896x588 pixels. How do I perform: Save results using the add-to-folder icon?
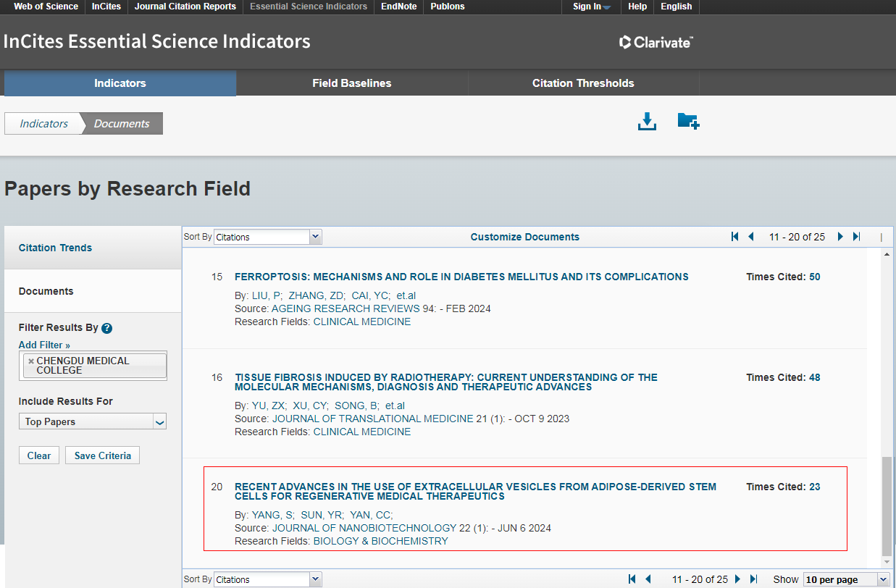click(688, 121)
